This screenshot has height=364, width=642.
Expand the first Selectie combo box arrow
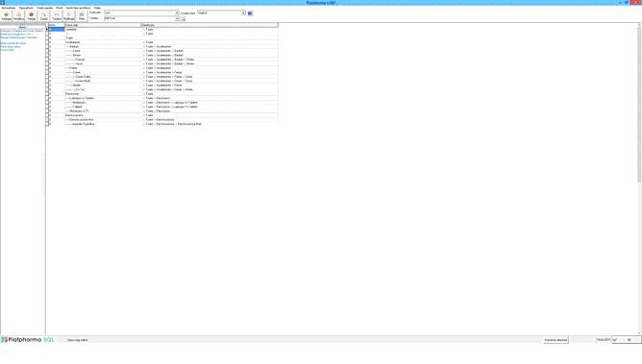click(x=177, y=13)
